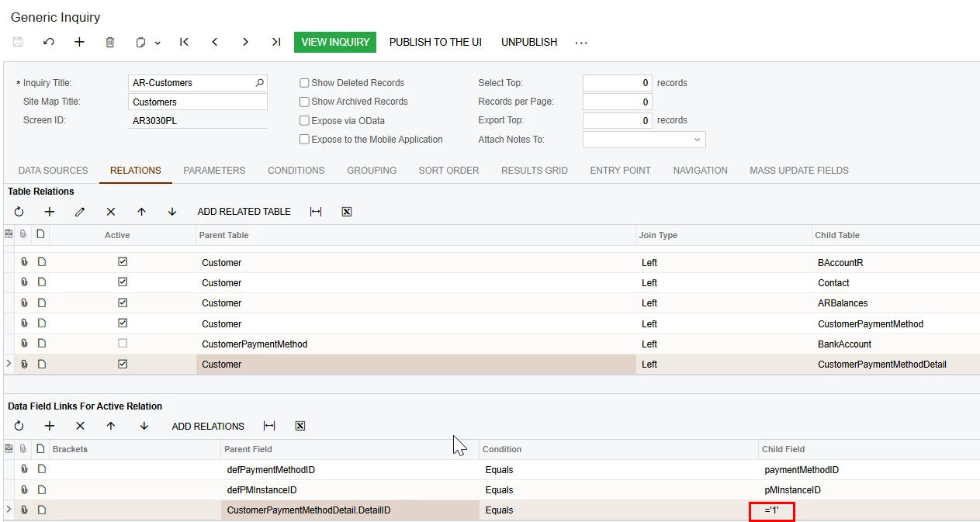Click the VIEW INQUIRY button
Screen dimensions: 980x522
coord(335,42)
